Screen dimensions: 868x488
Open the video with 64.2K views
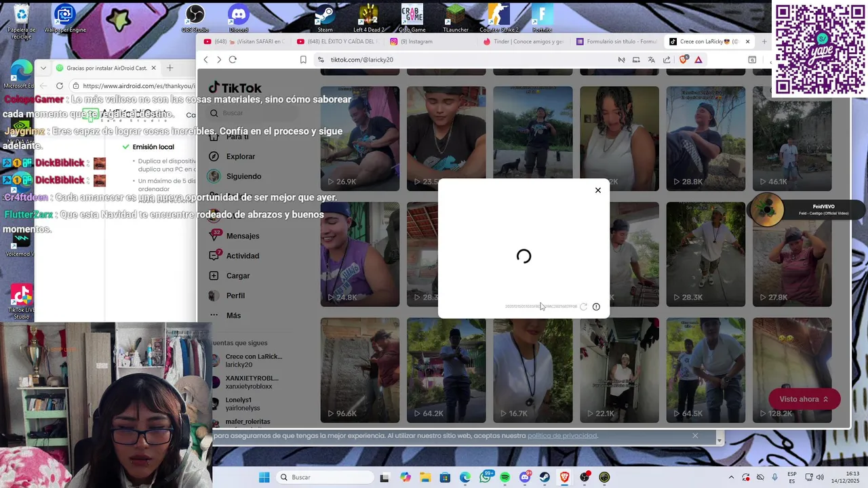click(446, 370)
